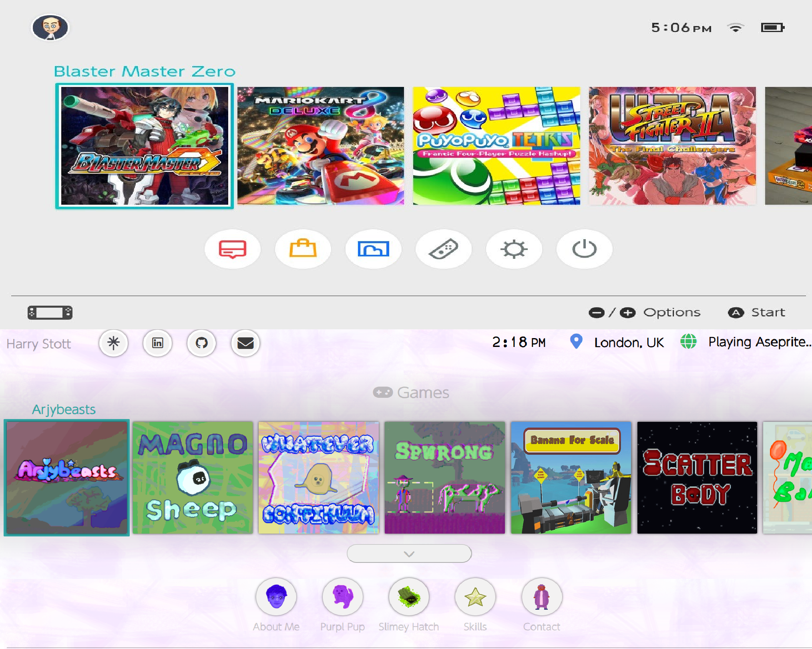Select Mario Kart 8 Deluxe tile

pos(321,146)
